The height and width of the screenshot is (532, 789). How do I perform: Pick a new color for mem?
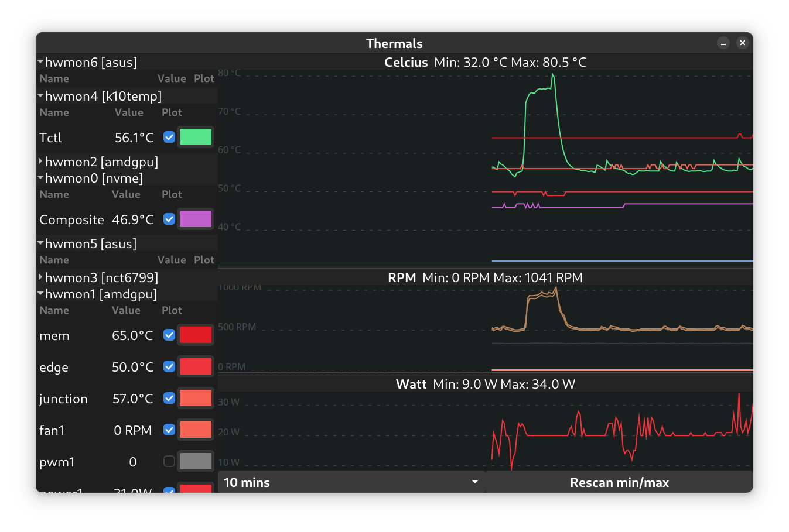195,335
